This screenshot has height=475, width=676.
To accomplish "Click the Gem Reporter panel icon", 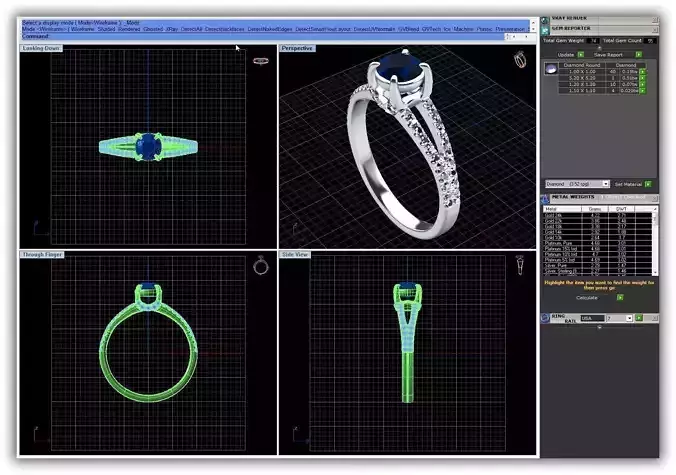I will click(x=545, y=30).
